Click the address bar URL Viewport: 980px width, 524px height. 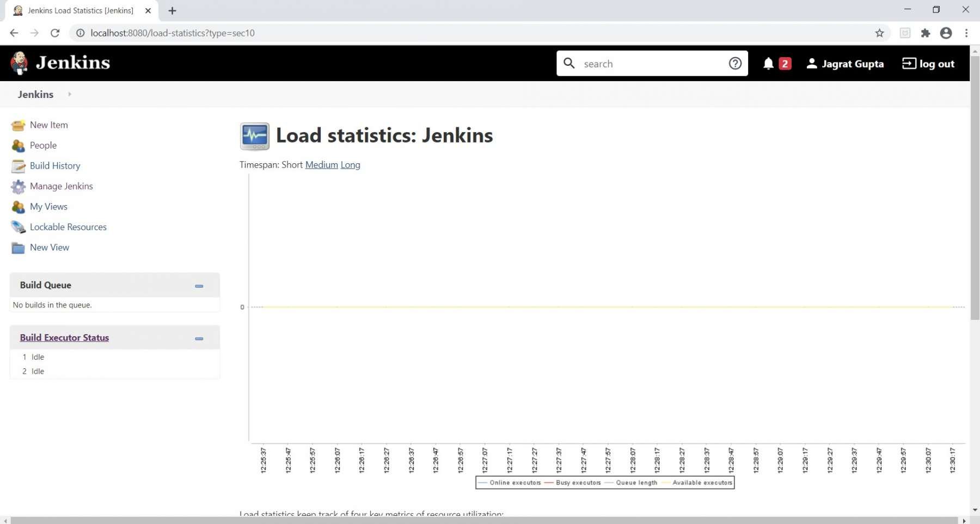pyautogui.click(x=173, y=33)
